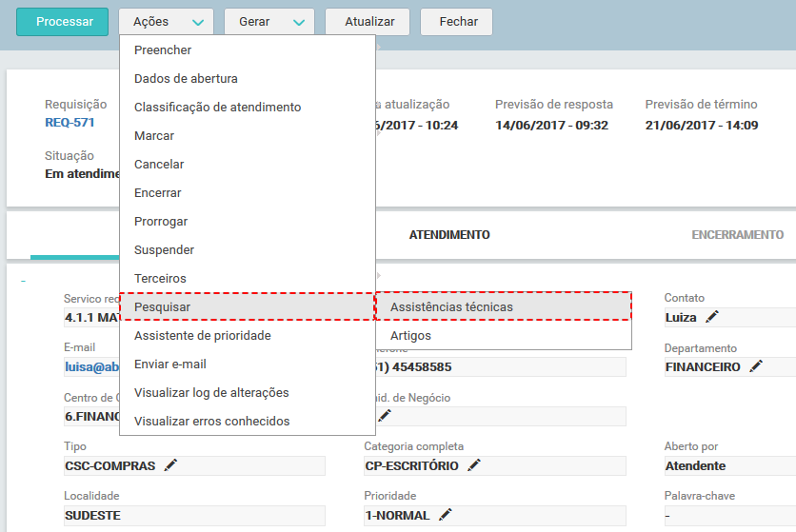
Task: Choose Visualizar log de alterações
Action: point(248,392)
